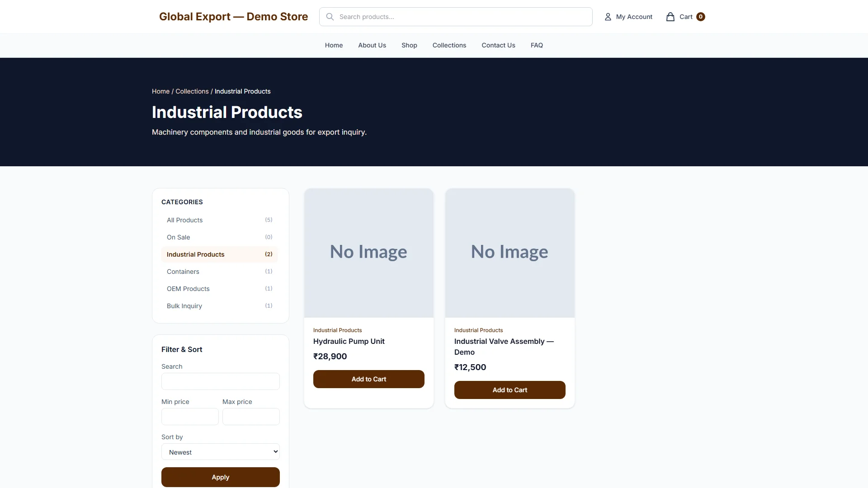868x488 pixels.
Task: Click the Industrial Products page heading
Action: point(227,112)
